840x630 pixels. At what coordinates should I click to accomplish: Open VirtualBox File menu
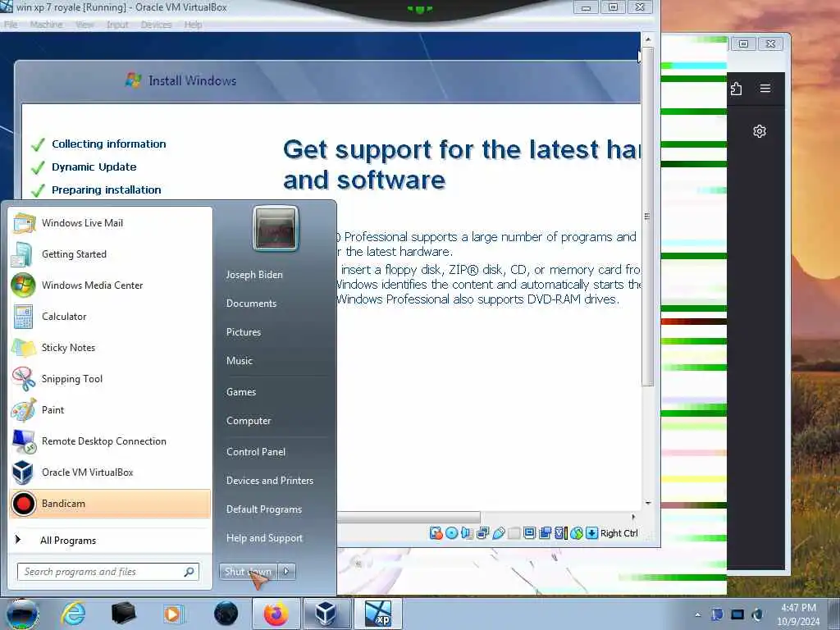pos(11,25)
